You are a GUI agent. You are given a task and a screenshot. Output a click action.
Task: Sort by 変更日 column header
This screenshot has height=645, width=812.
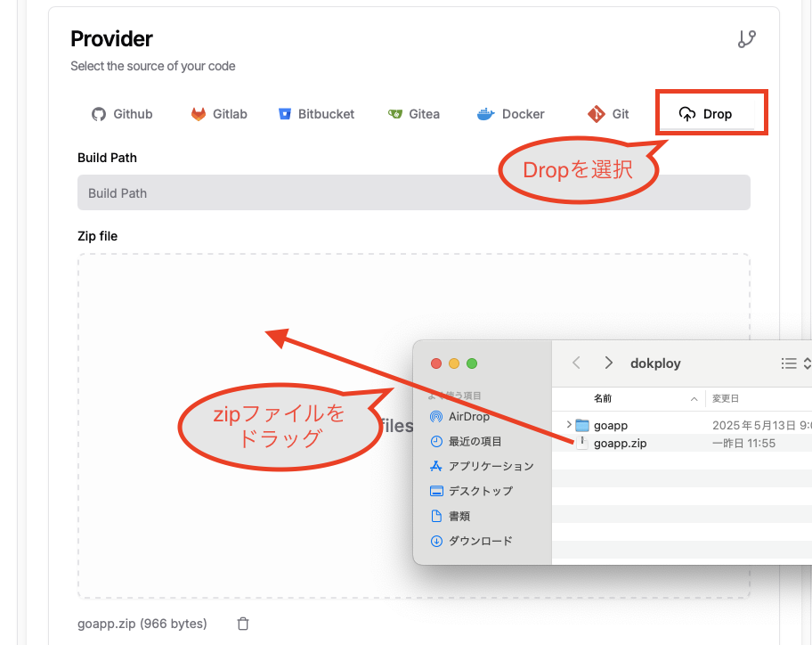click(x=726, y=398)
